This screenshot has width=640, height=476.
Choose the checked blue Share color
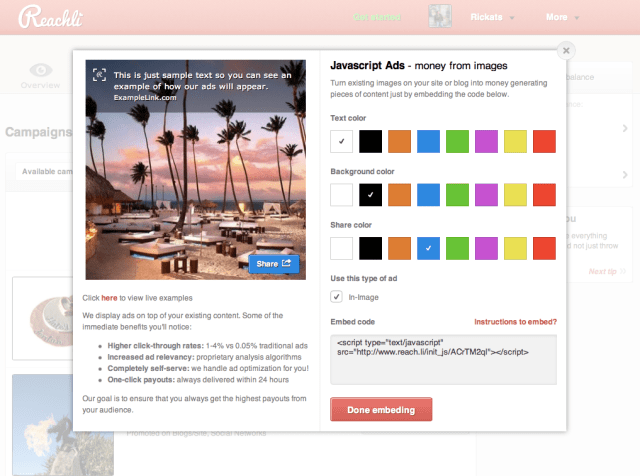(429, 248)
